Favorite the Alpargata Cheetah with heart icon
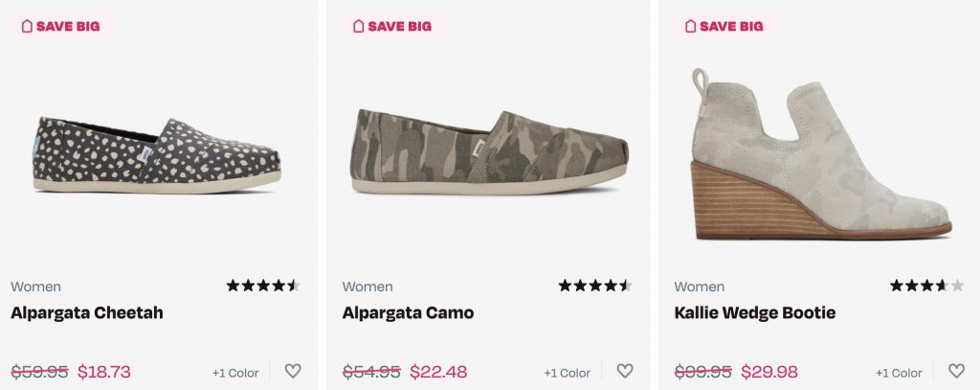The image size is (980, 390). (x=293, y=371)
